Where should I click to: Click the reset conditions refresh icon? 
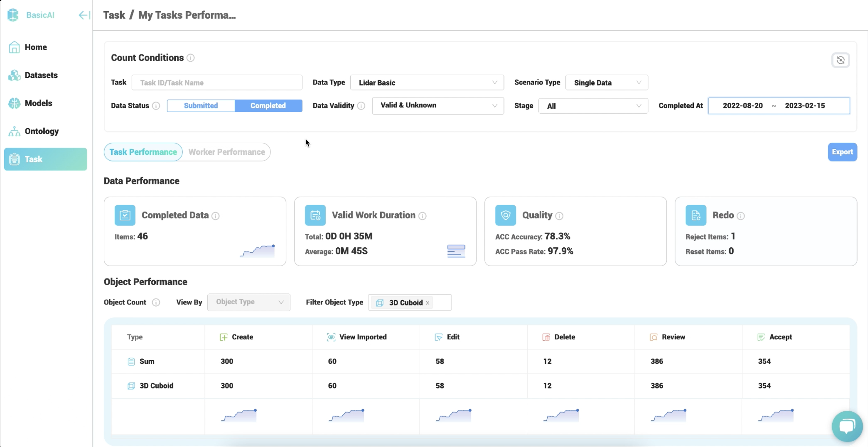(x=840, y=60)
